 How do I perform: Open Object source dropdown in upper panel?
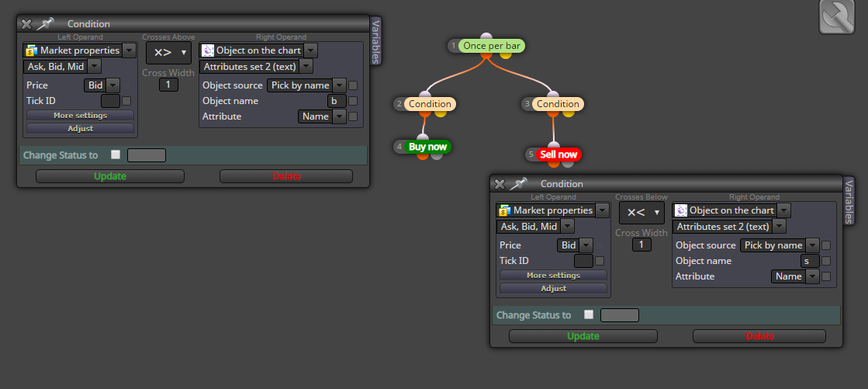(340, 85)
